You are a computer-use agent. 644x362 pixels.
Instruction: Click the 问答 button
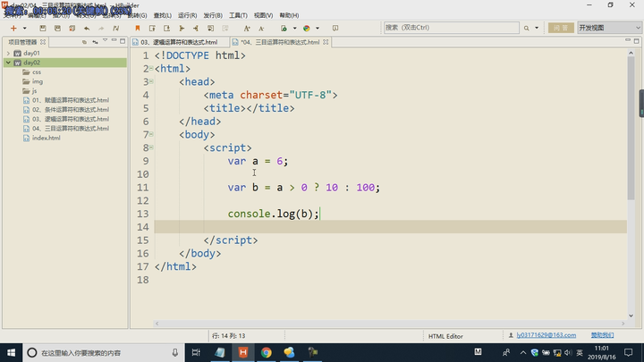561,28
